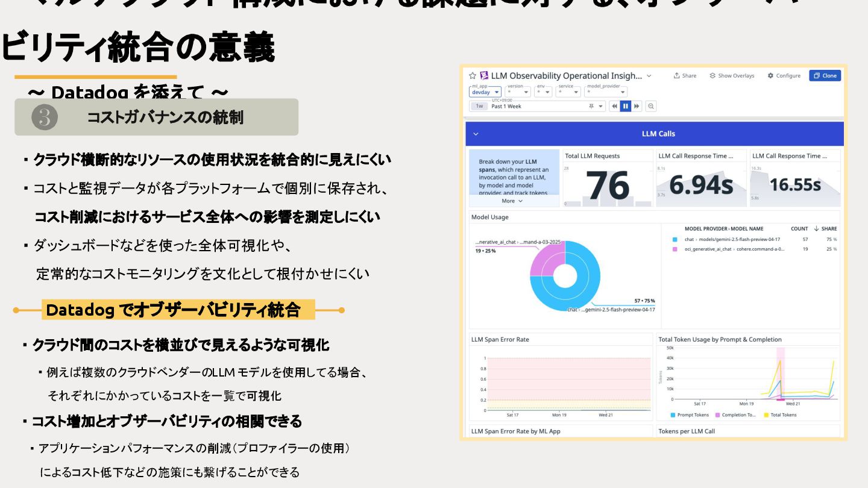Click the 75 % share cell
Viewport: 868px width, 488px height.
point(831,239)
